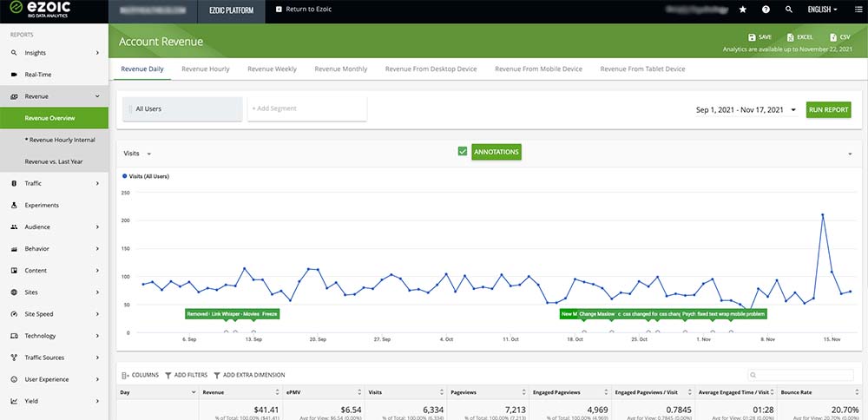Switch to the Revenue Monthly tab
The height and width of the screenshot is (420, 868).
(340, 69)
